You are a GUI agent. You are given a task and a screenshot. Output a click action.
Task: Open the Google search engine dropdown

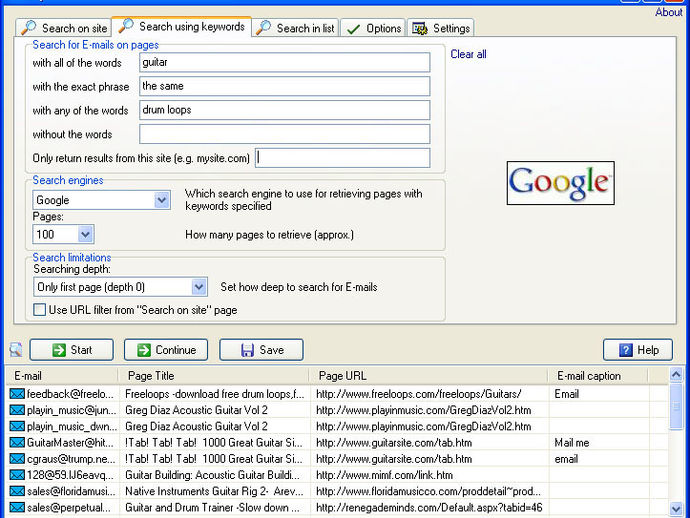(x=161, y=200)
